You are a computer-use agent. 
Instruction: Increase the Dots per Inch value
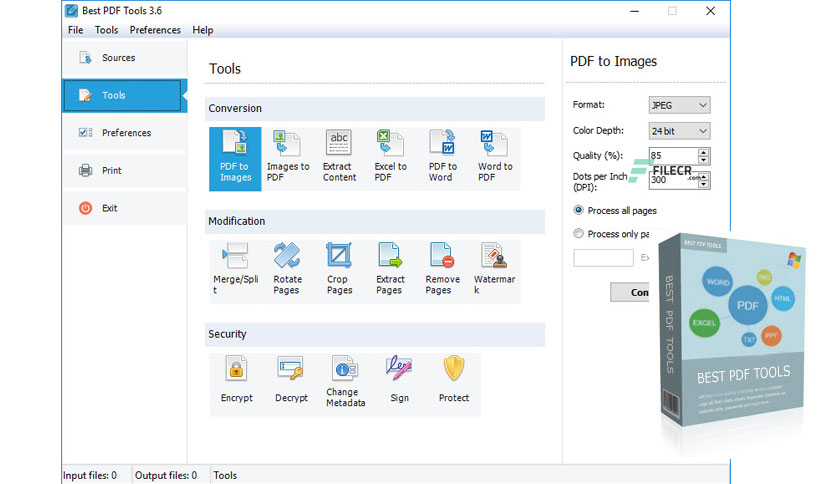[x=704, y=176]
